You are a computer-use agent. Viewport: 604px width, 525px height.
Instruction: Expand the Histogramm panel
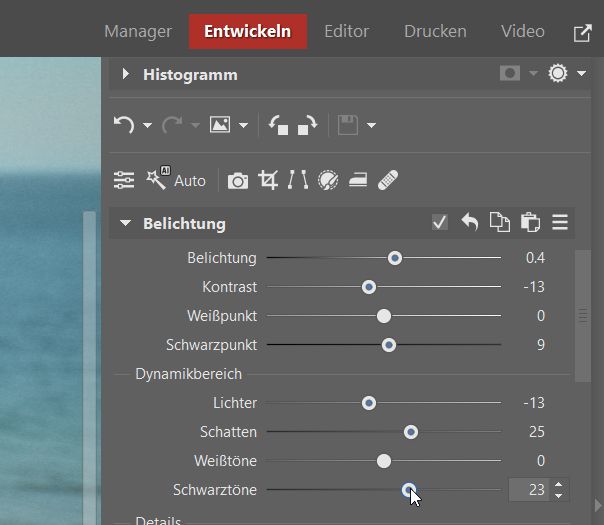pos(125,74)
